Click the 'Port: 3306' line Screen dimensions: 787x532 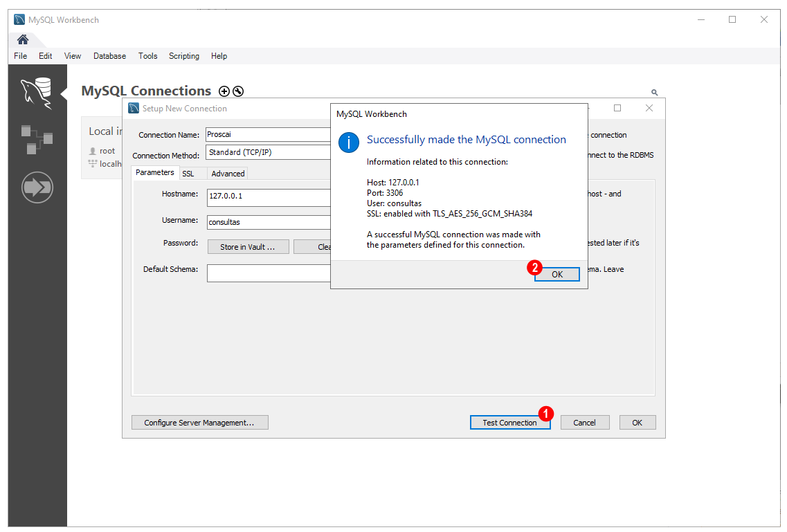[x=385, y=193]
